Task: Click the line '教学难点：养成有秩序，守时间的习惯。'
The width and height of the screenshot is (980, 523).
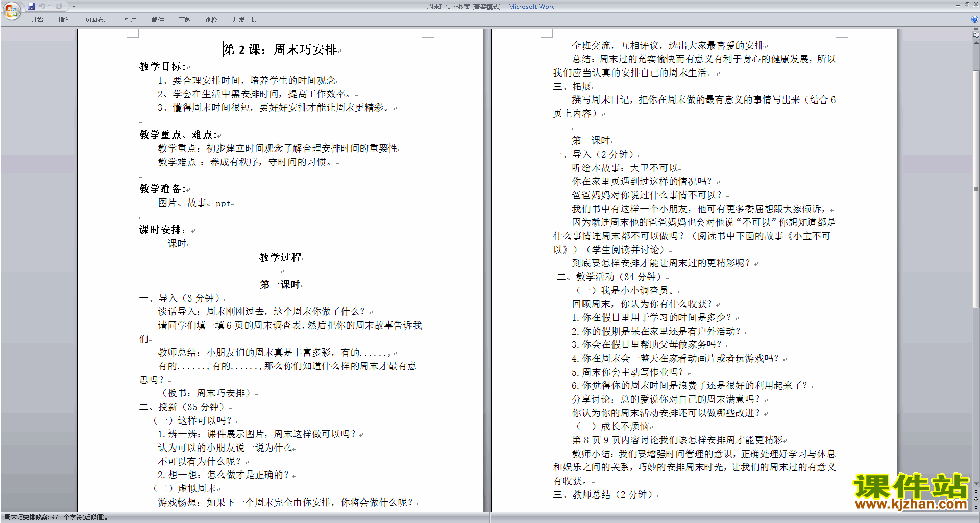Action: (x=246, y=162)
